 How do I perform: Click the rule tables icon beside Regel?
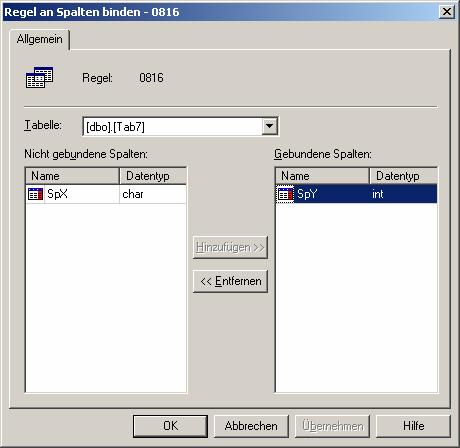[x=39, y=77]
